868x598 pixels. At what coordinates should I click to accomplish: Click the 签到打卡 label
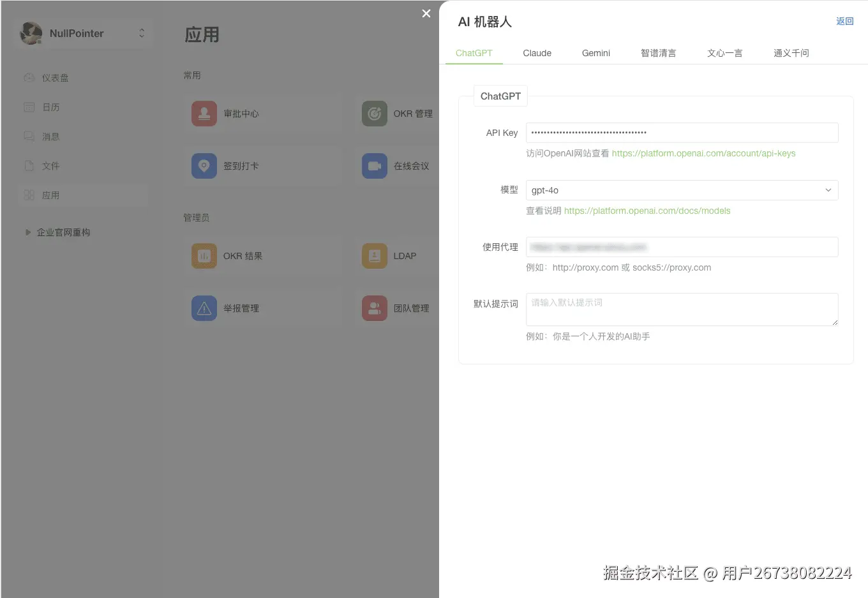(241, 166)
